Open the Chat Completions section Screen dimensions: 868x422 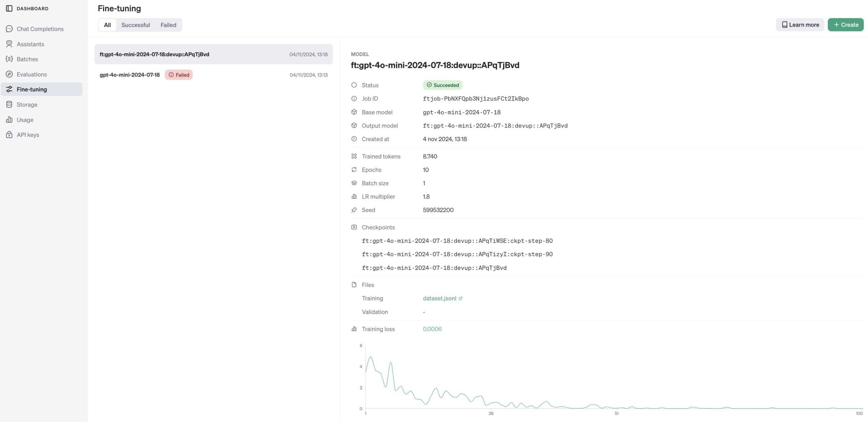[x=40, y=29]
